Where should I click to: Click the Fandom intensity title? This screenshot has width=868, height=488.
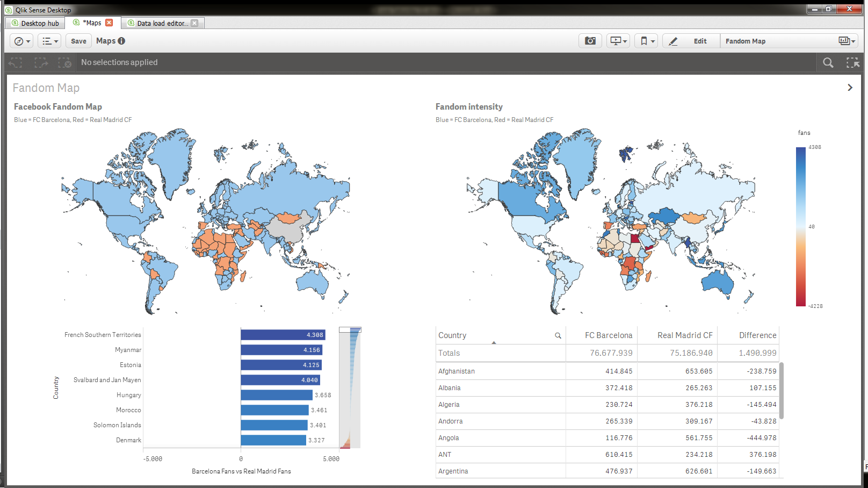pyautogui.click(x=469, y=107)
